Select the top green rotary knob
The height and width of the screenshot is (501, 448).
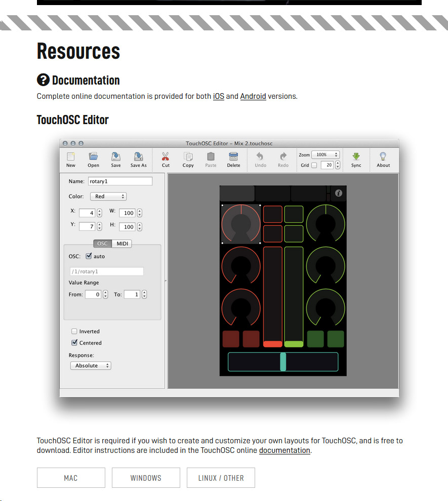pos(325,223)
